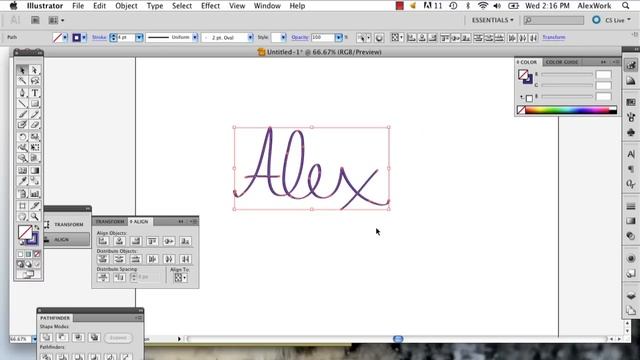Screen dimensions: 640x360
Task: Swap fill and stroke arrows
Action: [37, 227]
